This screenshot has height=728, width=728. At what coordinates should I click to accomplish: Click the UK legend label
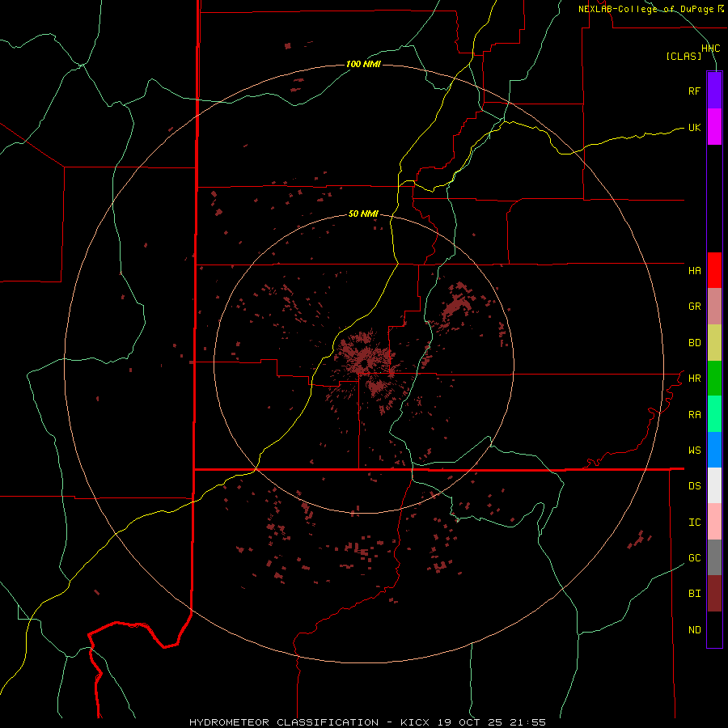[x=694, y=127]
